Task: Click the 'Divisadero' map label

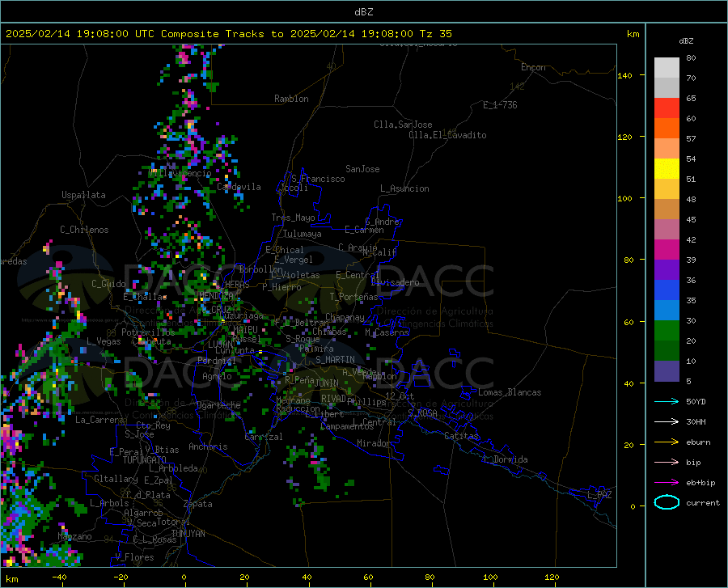Action: [x=395, y=282]
